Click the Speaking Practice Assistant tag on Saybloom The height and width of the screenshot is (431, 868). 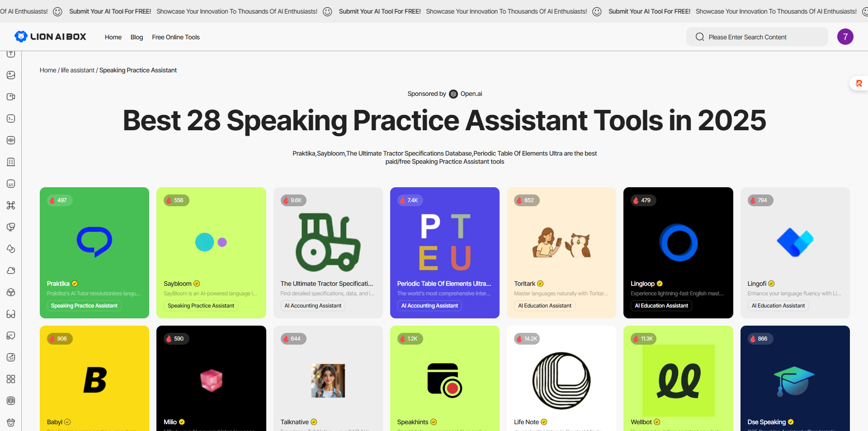201,306
